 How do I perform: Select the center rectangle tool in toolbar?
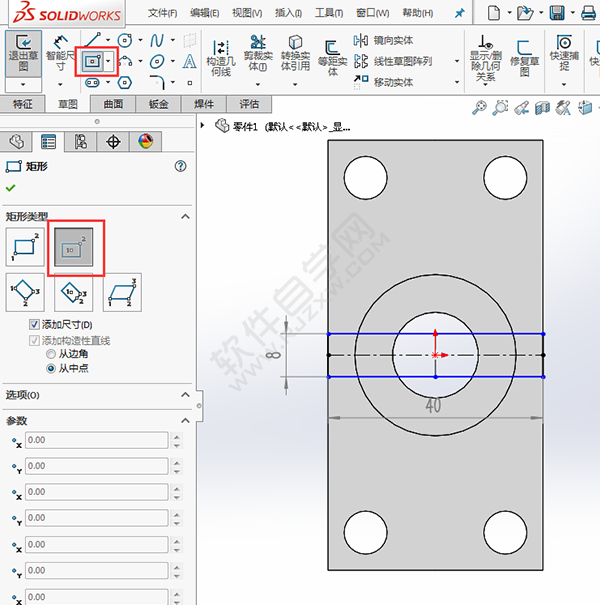click(x=93, y=61)
